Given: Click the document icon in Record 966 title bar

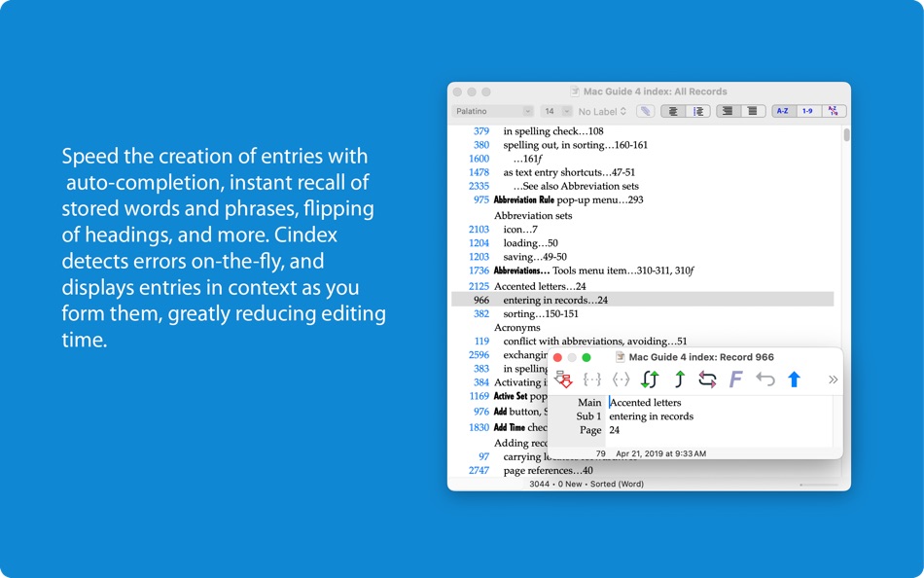Looking at the screenshot, I should 620,357.
